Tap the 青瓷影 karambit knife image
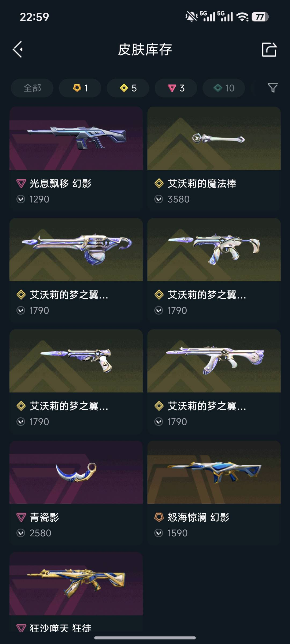Screen dimensions: 290x644 (x=76, y=472)
